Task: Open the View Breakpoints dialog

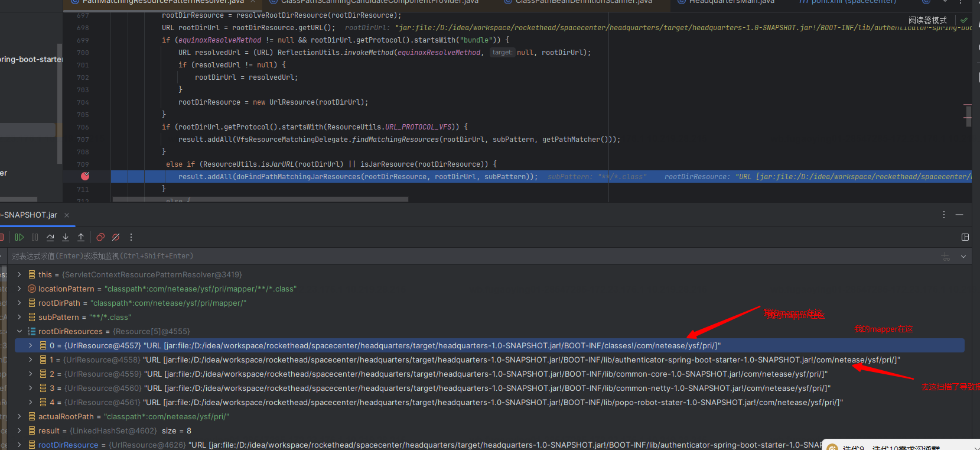Action: (x=100, y=237)
